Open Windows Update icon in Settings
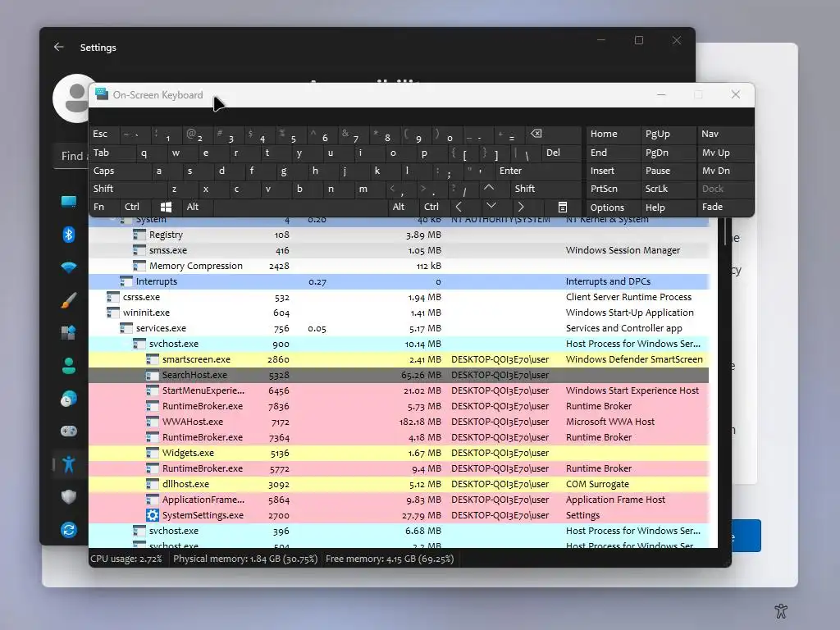Image resolution: width=840 pixels, height=630 pixels. point(69,530)
